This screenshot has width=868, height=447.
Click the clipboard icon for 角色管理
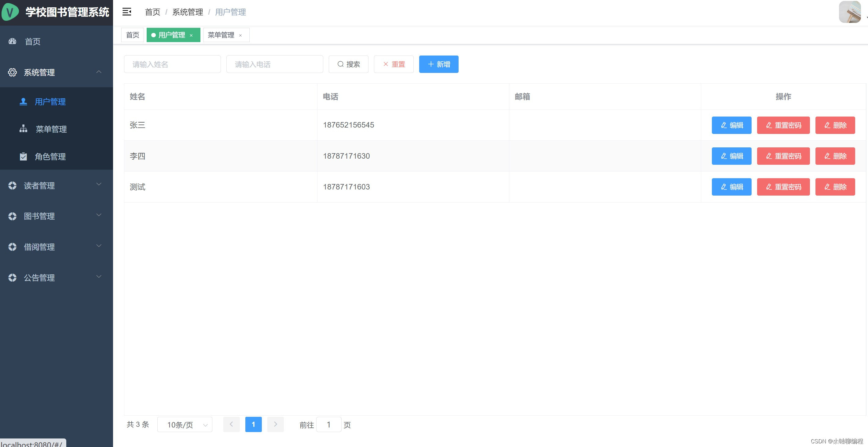[x=23, y=157]
